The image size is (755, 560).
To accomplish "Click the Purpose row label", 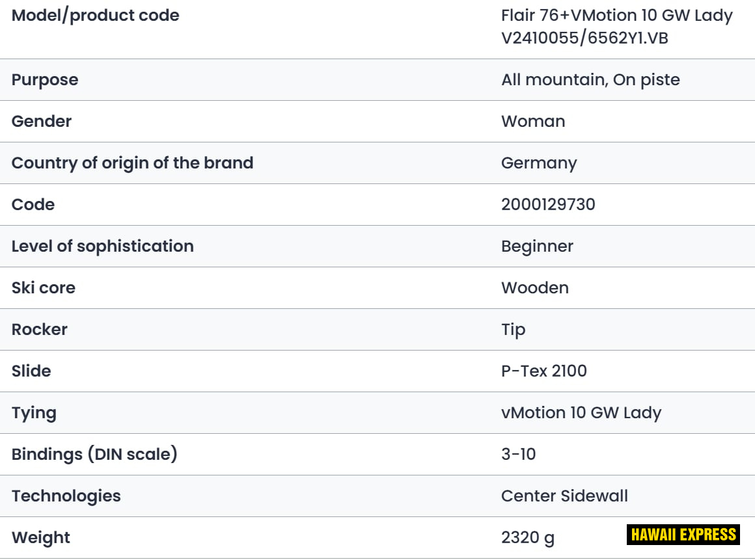I will pos(45,80).
